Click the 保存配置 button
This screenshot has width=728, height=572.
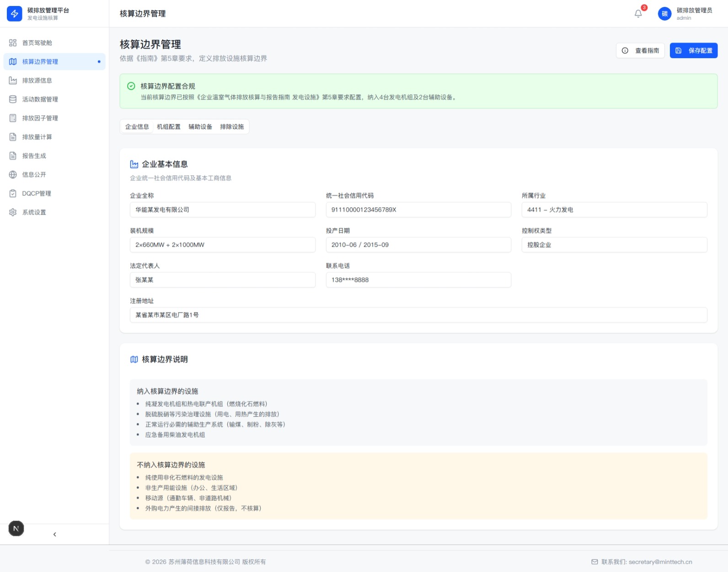coord(693,51)
